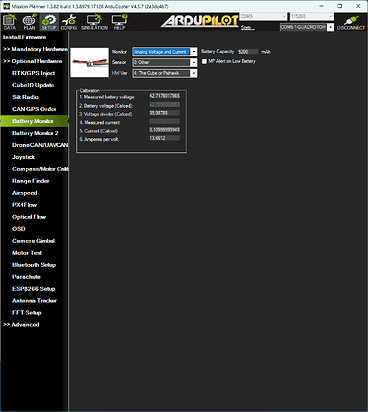Screen dimensions: 368x412
Task: Enable MP Alert on Low Battery checkbox
Action: 204,61
